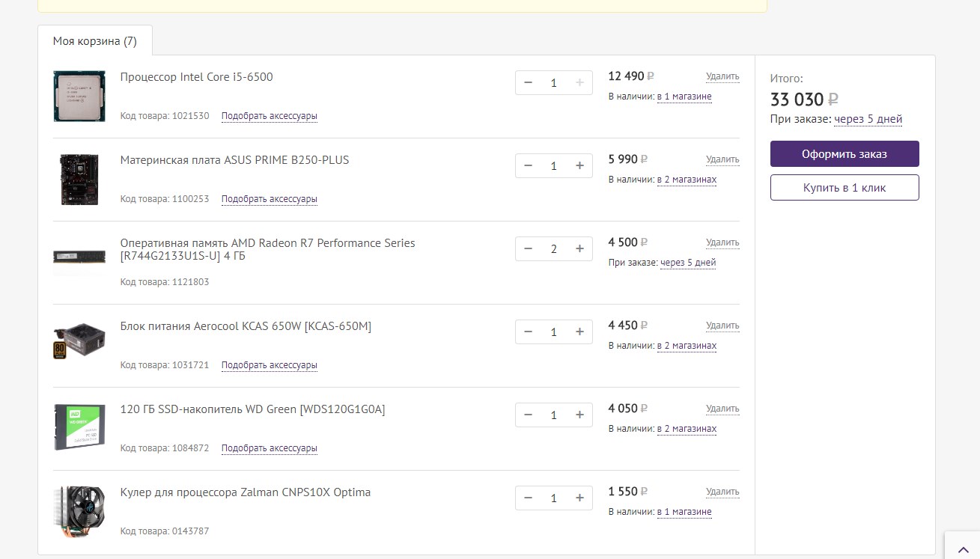Viewport: 980px width, 559px height.
Task: Increase quantity of Zalman CNPS10X Optima cooler
Action: click(579, 498)
